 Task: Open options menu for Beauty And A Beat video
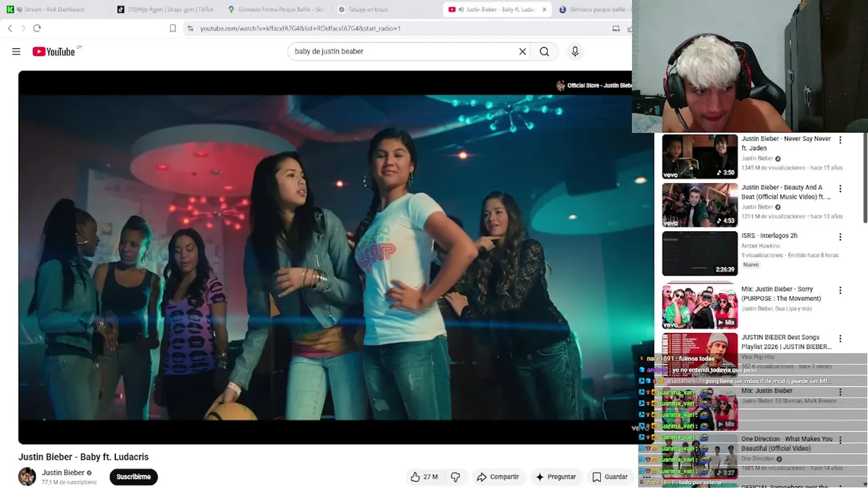click(x=840, y=188)
